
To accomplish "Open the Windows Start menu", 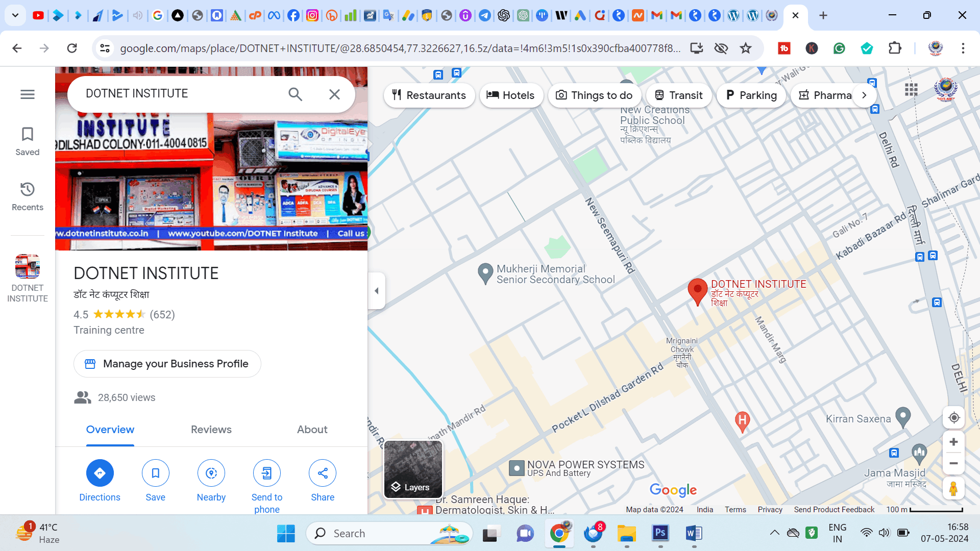I will (286, 533).
